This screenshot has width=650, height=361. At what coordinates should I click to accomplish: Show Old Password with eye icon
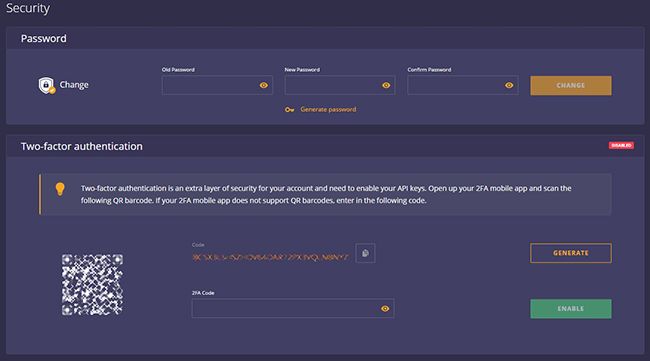[264, 85]
